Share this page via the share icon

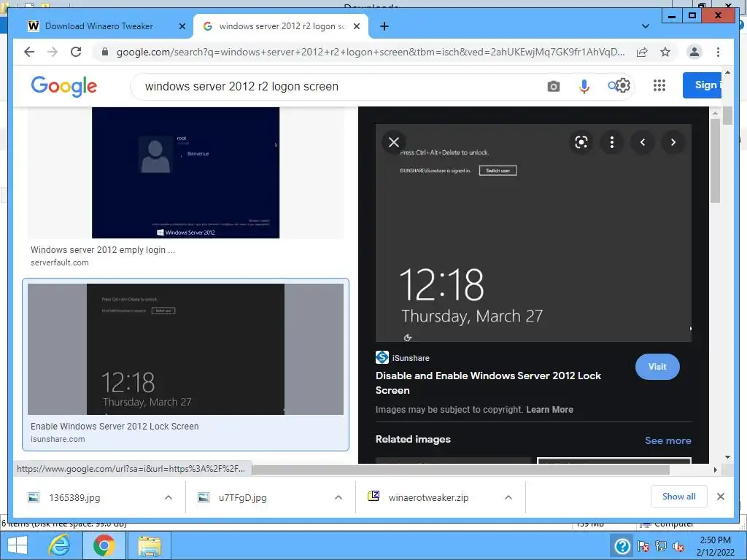coord(642,52)
